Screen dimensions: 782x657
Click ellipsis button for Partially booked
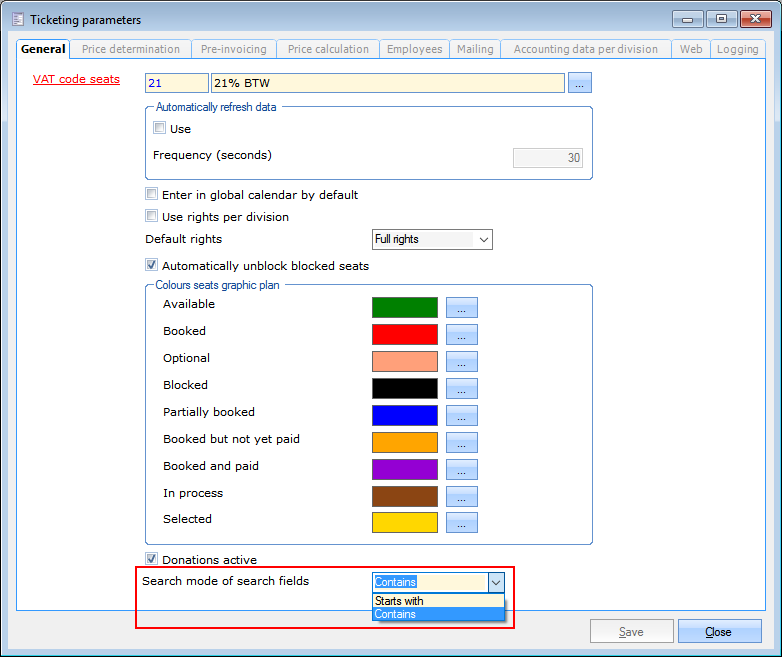(x=461, y=416)
